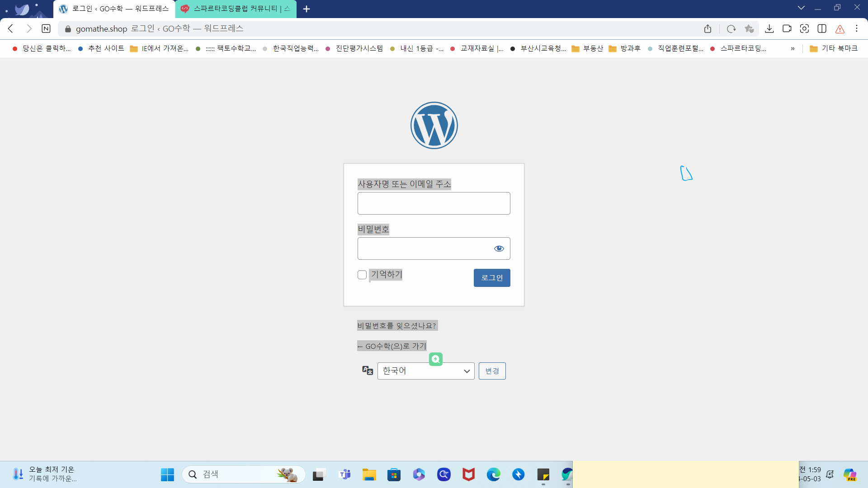This screenshot has width=868, height=488.
Task: Click the taskbar 검색 search box
Action: [244, 474]
